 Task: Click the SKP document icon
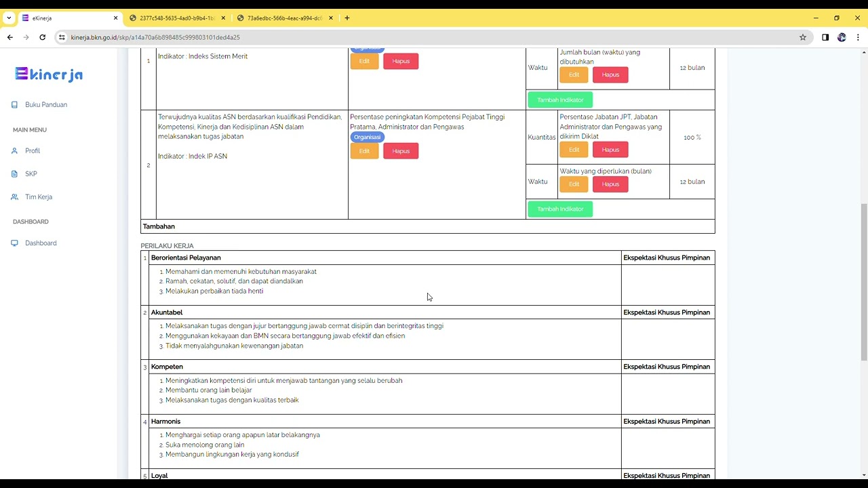[x=14, y=174]
